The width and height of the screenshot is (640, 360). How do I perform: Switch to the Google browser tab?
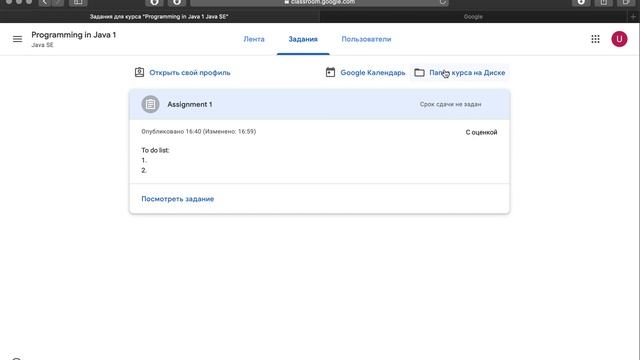(473, 17)
